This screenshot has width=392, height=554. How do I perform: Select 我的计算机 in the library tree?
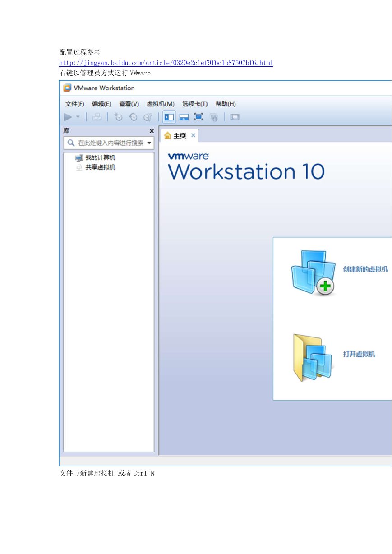click(100, 158)
